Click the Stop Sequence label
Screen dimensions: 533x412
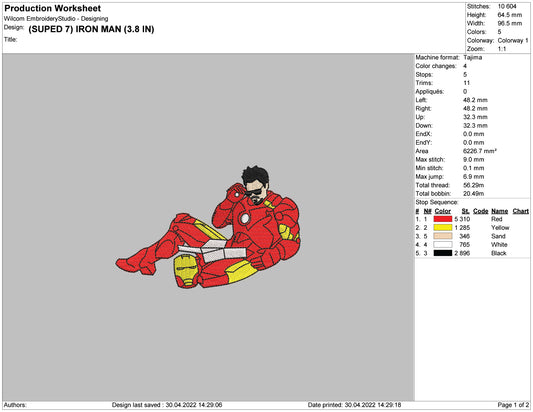click(x=437, y=202)
